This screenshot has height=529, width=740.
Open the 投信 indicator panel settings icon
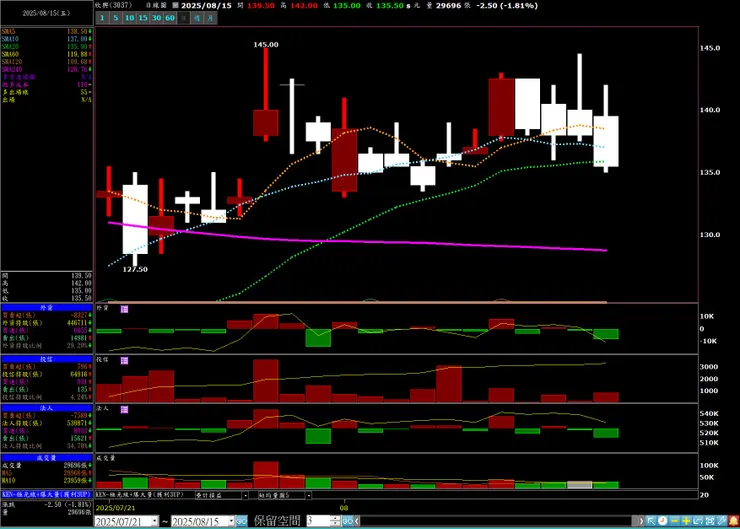point(124,361)
